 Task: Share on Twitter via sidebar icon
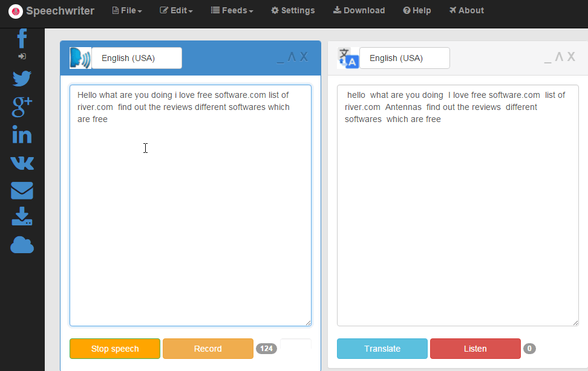click(x=22, y=79)
